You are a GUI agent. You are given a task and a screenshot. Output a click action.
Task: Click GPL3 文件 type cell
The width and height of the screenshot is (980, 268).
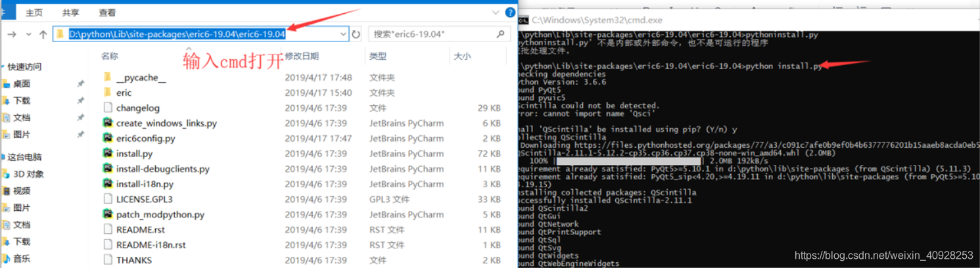click(x=390, y=199)
